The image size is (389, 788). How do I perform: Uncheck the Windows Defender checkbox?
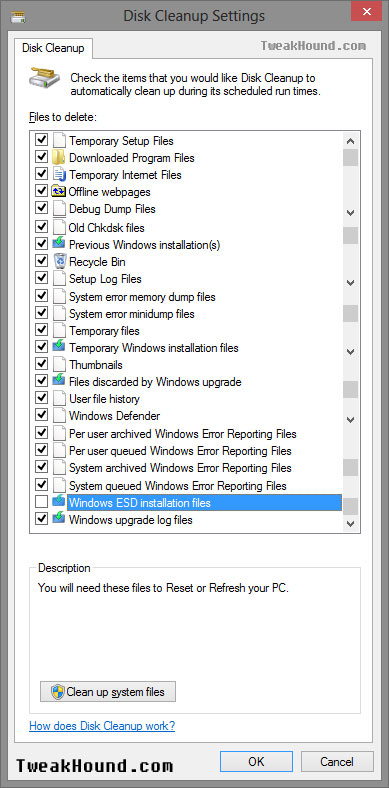pos(41,416)
